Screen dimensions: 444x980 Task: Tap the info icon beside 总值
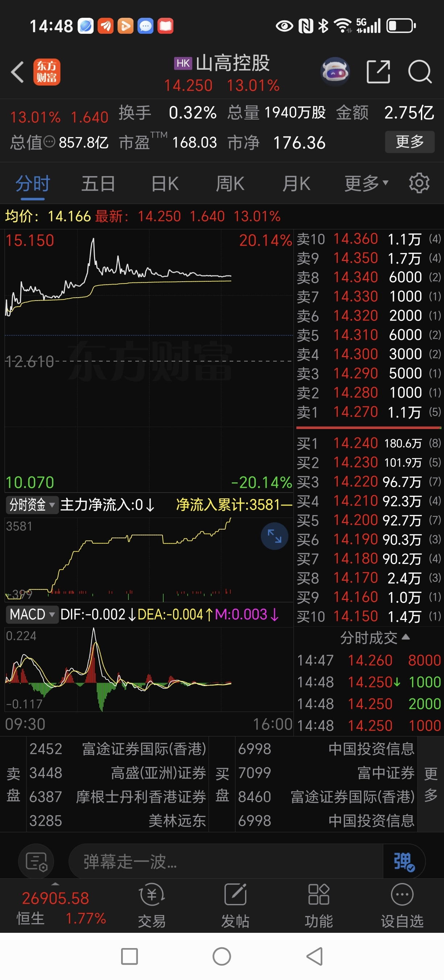pos(49,142)
